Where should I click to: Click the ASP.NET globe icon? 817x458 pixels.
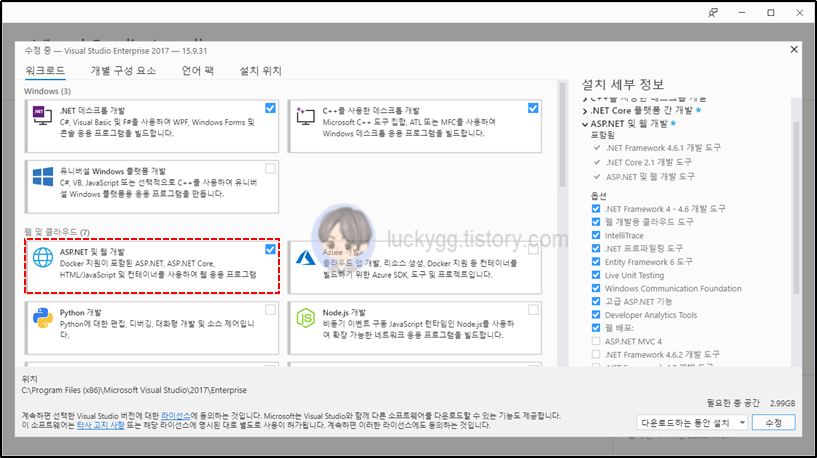tap(43, 257)
